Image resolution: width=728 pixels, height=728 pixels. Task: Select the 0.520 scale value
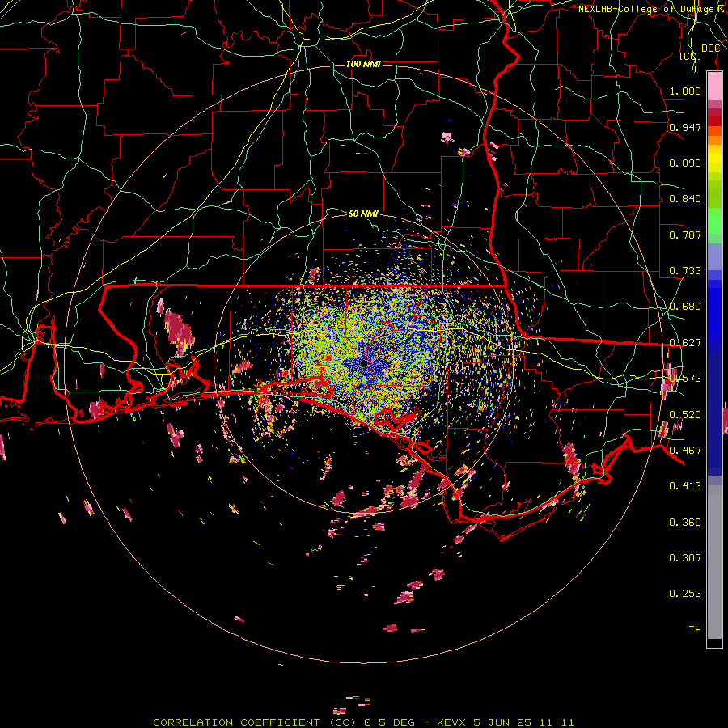pyautogui.click(x=685, y=415)
